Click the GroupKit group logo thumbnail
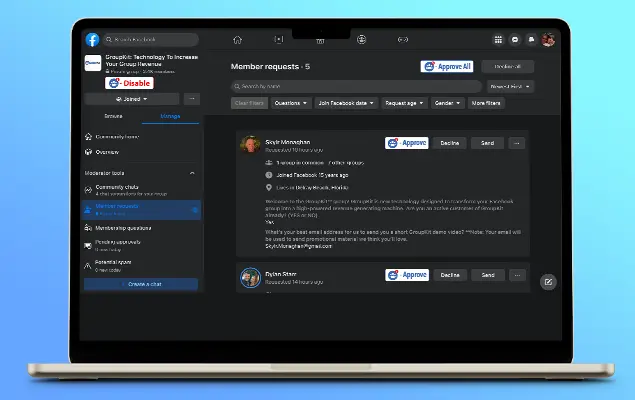The height and width of the screenshot is (400, 635). click(93, 63)
